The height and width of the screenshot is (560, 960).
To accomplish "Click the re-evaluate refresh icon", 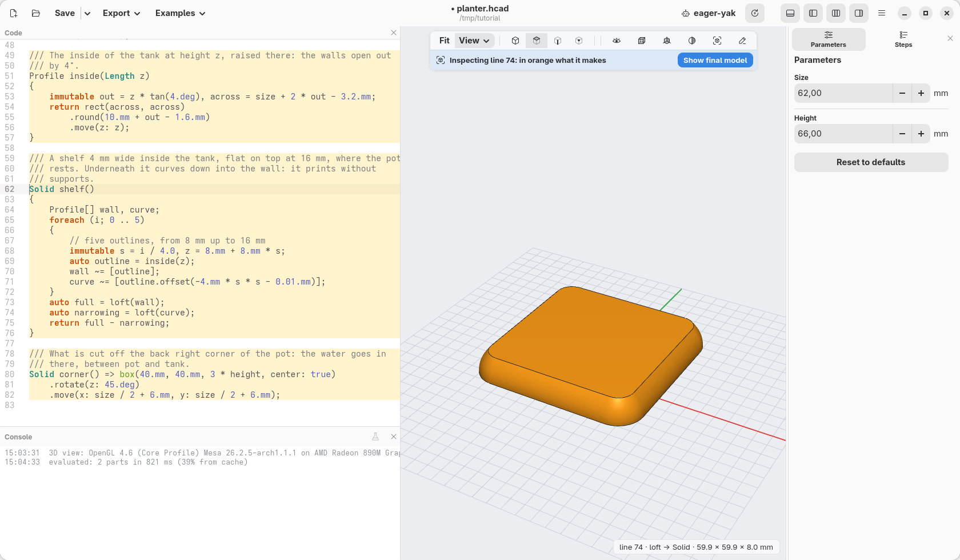I will pos(755,13).
